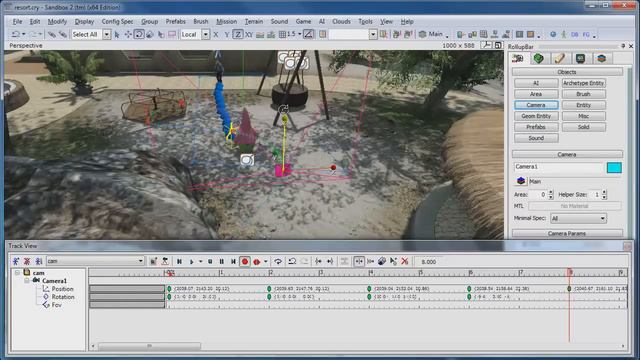Click the Sound object button
Screen dimensions: 640x360
[536, 138]
